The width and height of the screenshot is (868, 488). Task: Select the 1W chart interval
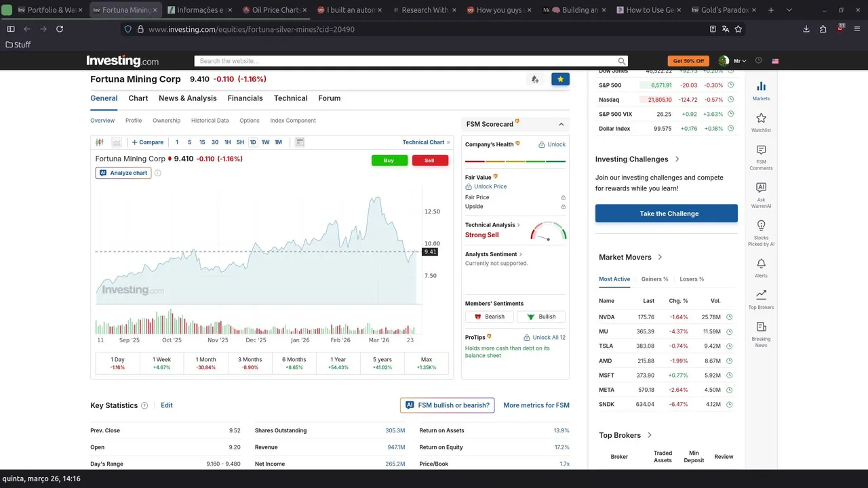(266, 142)
